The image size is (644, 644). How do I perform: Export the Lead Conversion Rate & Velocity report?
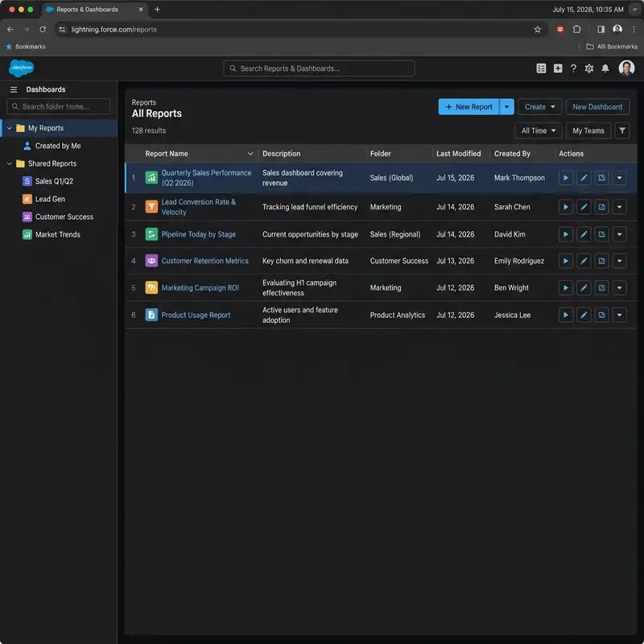(601, 207)
